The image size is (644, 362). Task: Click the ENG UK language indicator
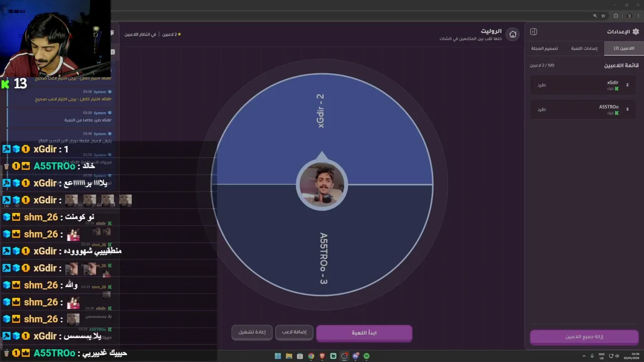601,356
